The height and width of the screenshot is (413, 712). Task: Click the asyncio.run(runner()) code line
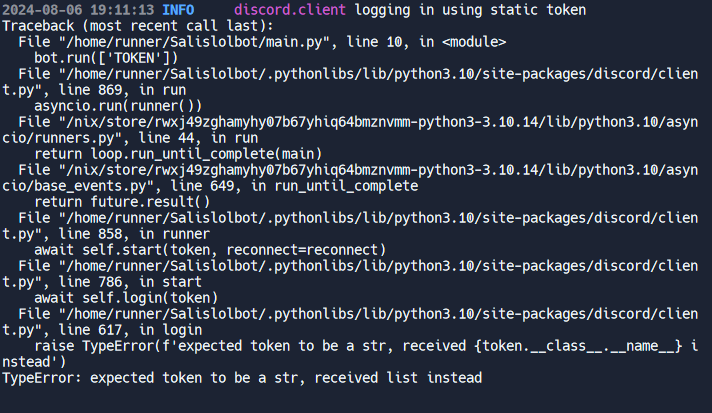(x=118, y=106)
